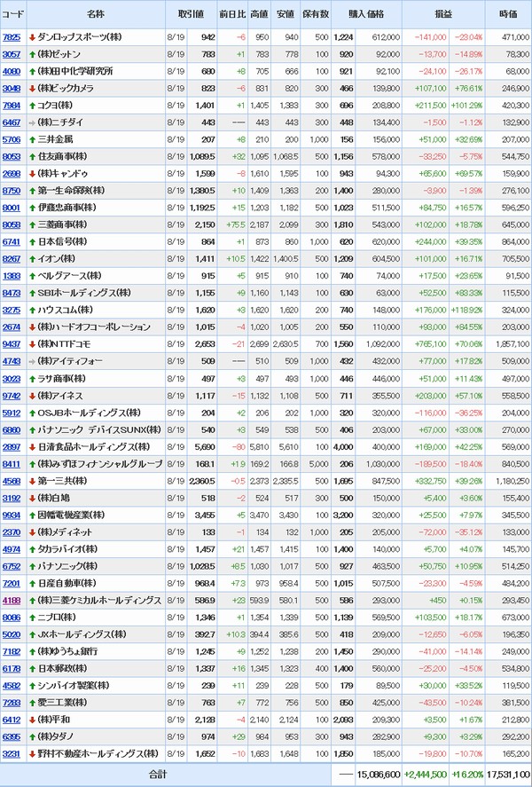Click the 取引値 column header
The height and width of the screenshot is (787, 532).
[191, 14]
